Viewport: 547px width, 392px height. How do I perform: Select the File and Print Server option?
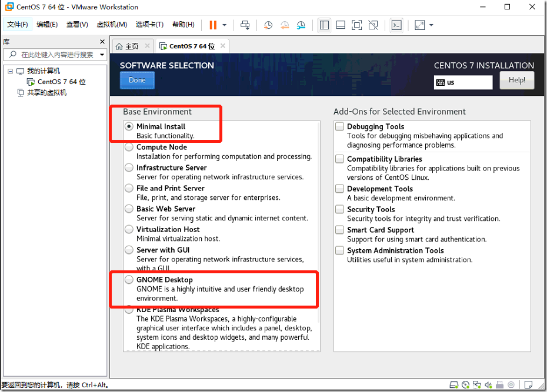pyautogui.click(x=129, y=188)
